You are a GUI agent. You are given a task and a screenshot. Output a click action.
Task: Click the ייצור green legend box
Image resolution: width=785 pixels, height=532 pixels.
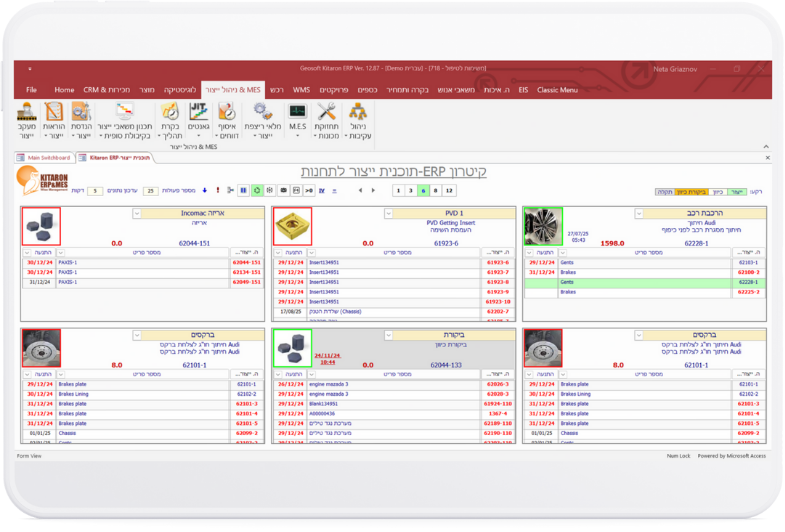[x=737, y=192]
